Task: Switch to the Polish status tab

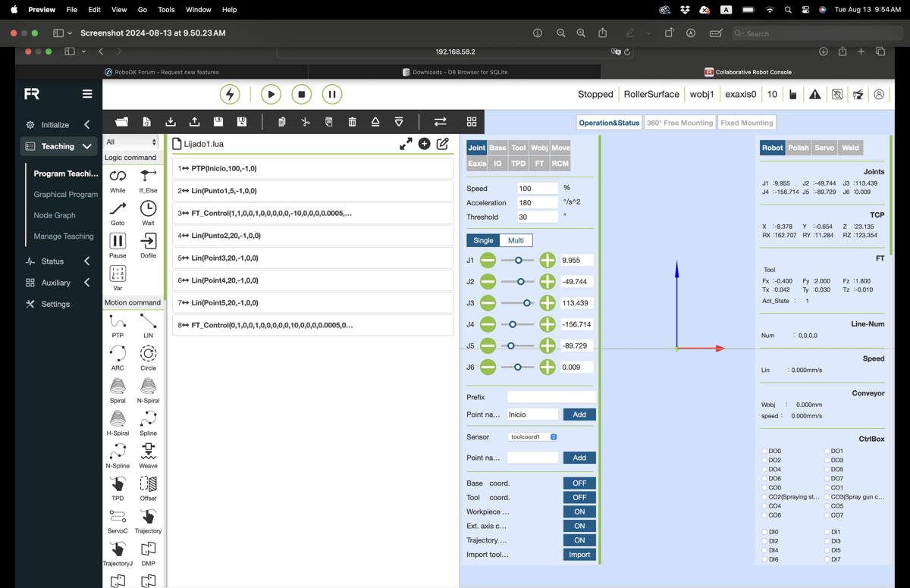Action: [x=798, y=148]
